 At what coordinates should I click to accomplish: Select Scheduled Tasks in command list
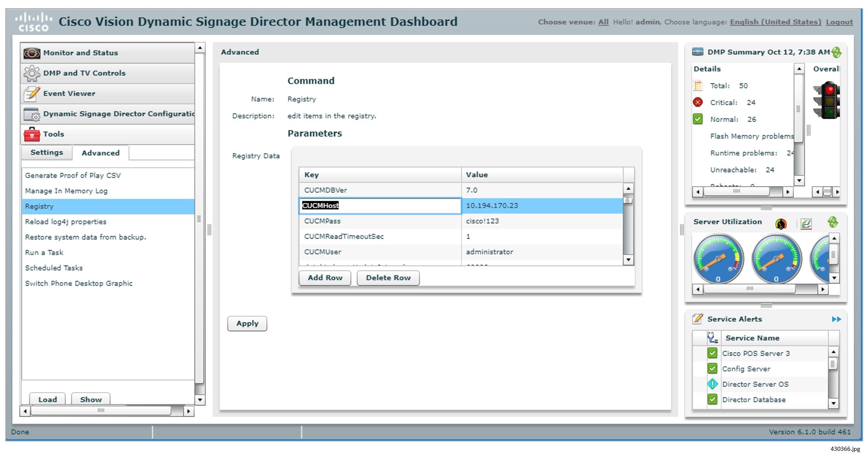coord(54,268)
